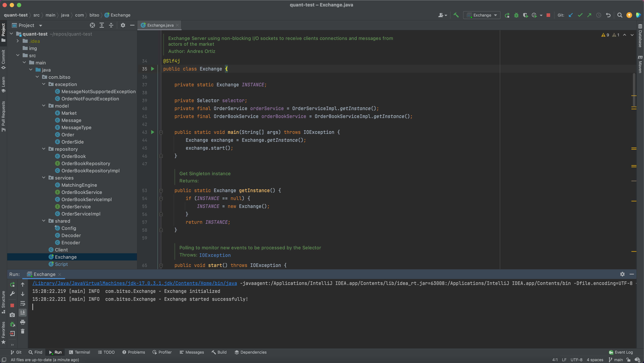The width and height of the screenshot is (644, 363).
Task: Click main git branch in status bar
Action: coord(616,360)
